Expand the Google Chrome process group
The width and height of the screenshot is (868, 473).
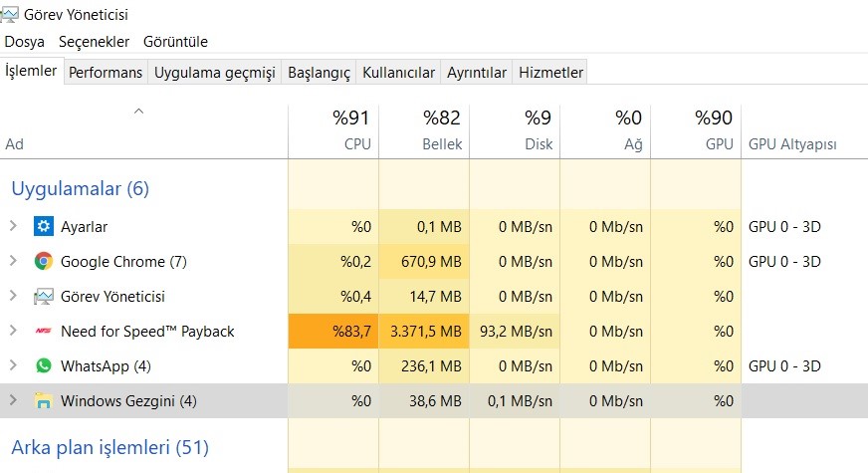pos(13,260)
